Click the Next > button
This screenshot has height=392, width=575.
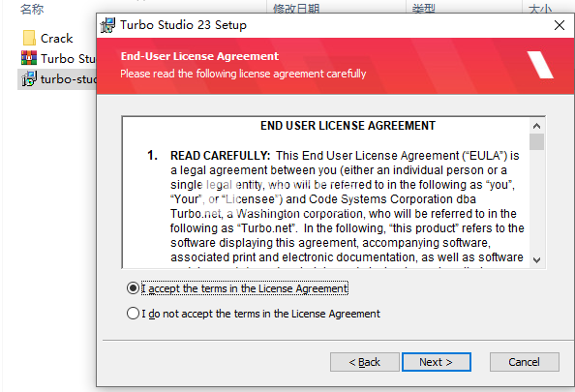pyautogui.click(x=436, y=362)
